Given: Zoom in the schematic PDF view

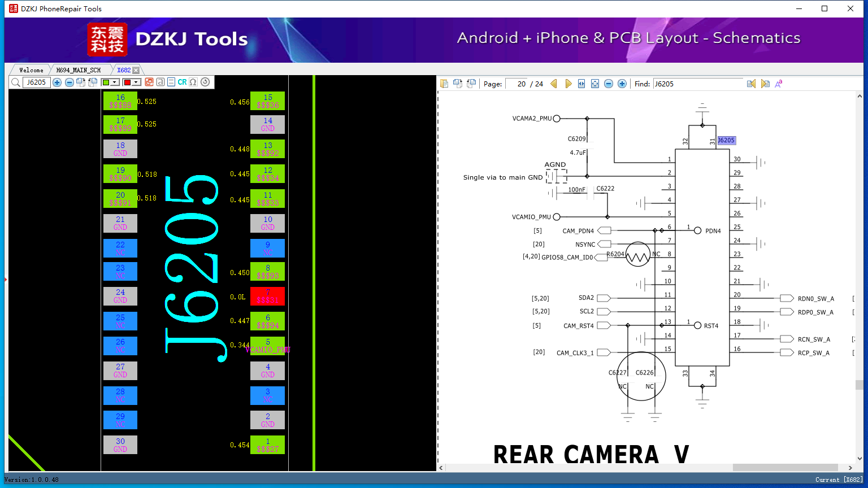Looking at the screenshot, I should tap(622, 84).
